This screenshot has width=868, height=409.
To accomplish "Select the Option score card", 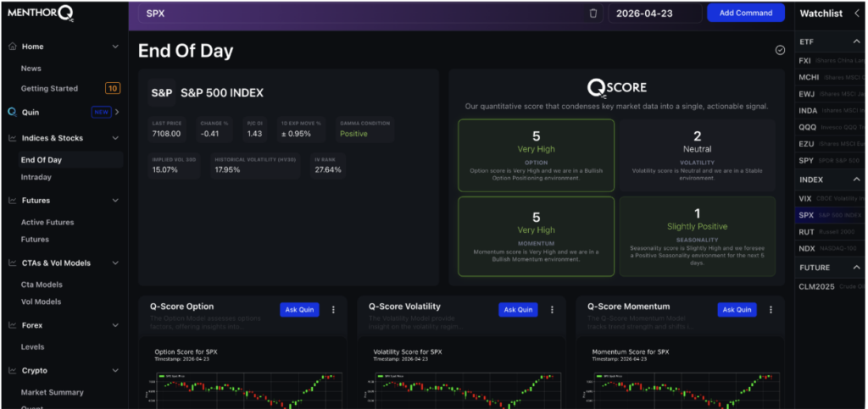I will pyautogui.click(x=536, y=155).
